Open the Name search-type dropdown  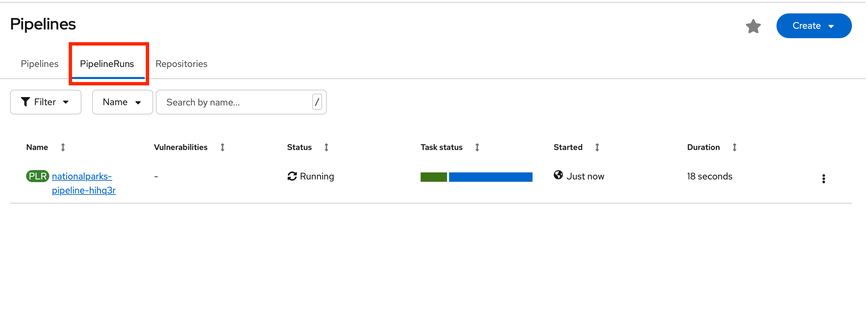click(122, 102)
